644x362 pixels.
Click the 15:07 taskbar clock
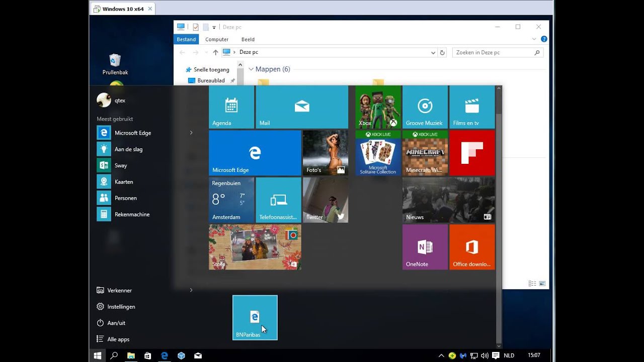534,355
